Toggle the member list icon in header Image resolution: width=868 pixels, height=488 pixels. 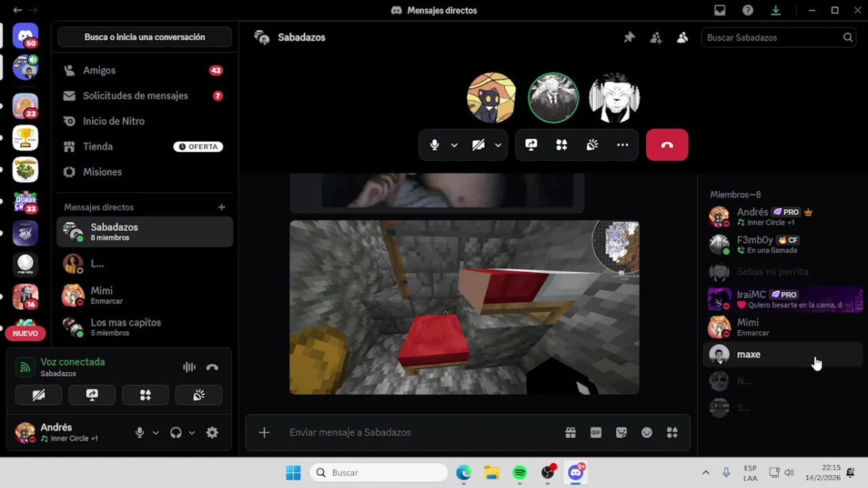(x=682, y=37)
